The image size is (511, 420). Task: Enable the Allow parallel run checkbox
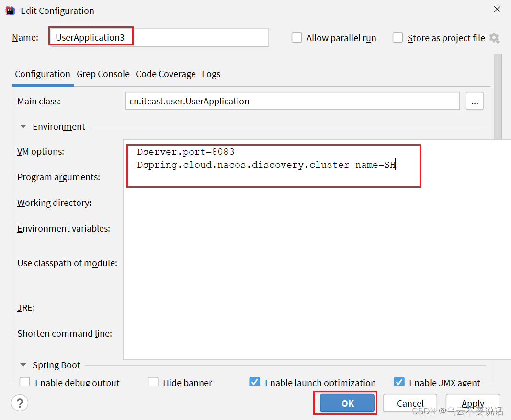tap(297, 38)
